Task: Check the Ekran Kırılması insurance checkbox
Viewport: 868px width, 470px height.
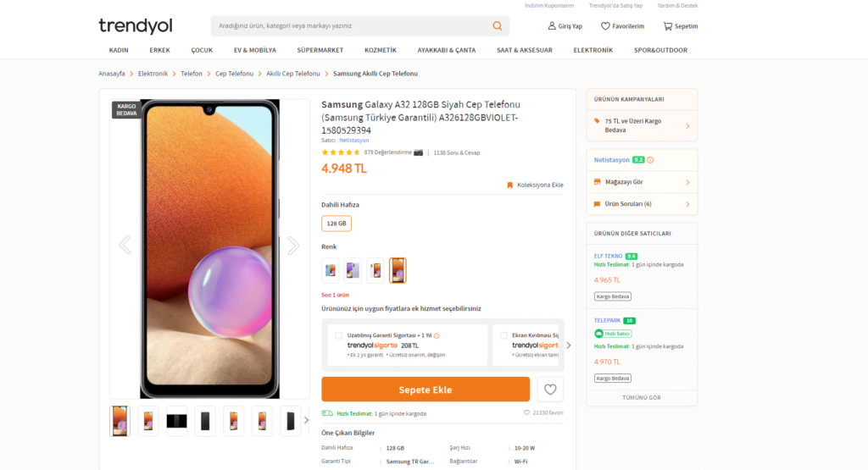Action: (x=504, y=335)
